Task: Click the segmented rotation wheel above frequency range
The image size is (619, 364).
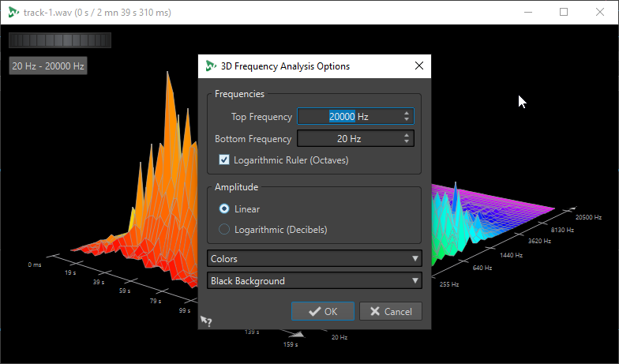Action: [x=60, y=40]
